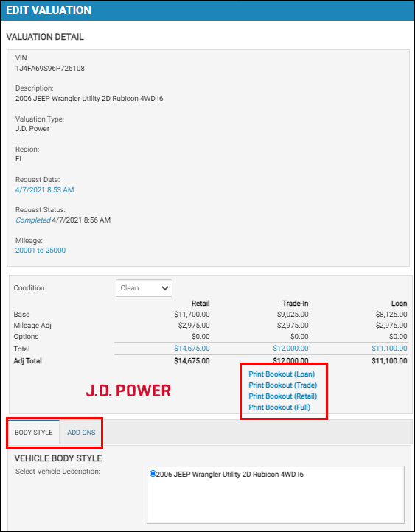
Task: Click the Completed request status link
Action: click(33, 220)
